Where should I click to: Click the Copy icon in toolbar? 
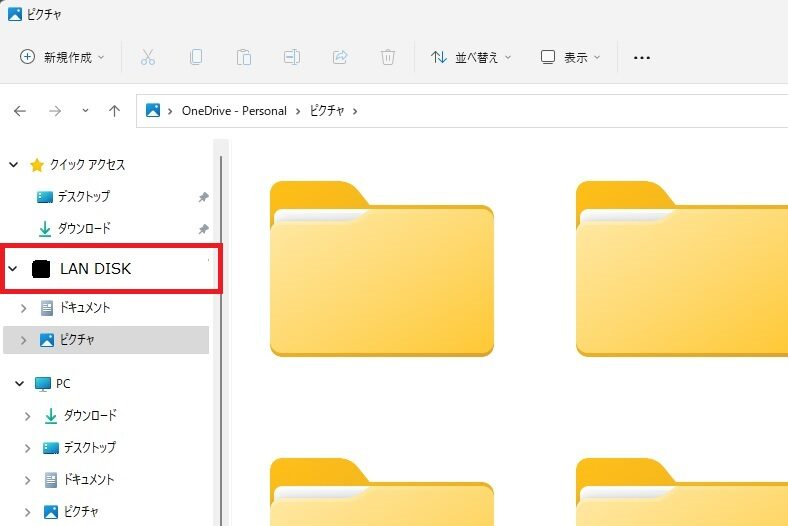(196, 57)
